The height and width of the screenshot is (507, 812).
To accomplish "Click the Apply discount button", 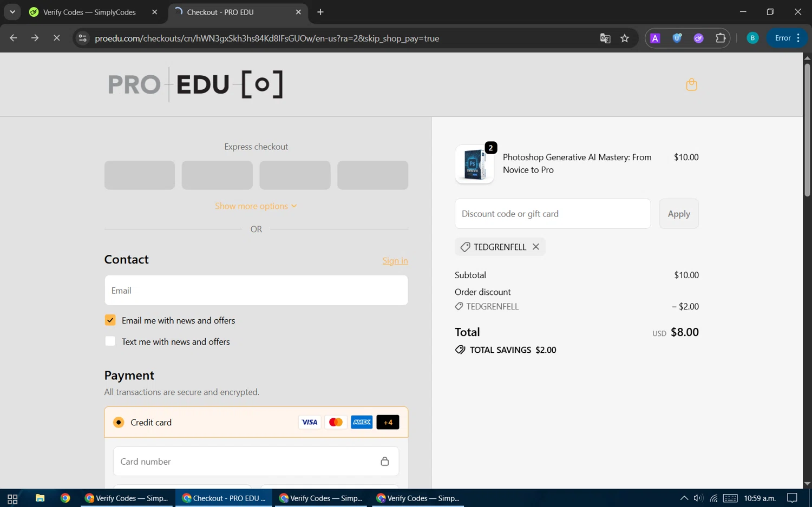I will pos(679,214).
